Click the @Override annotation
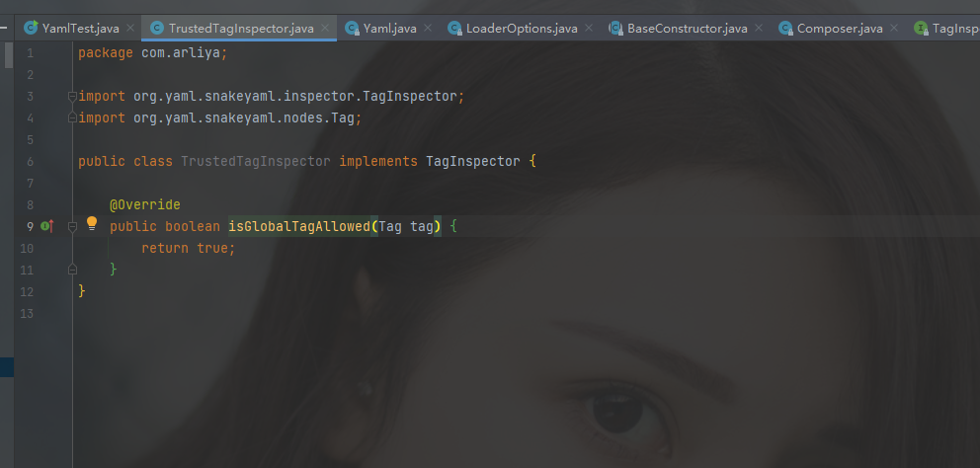Viewport: 980px width, 468px height. click(x=145, y=204)
